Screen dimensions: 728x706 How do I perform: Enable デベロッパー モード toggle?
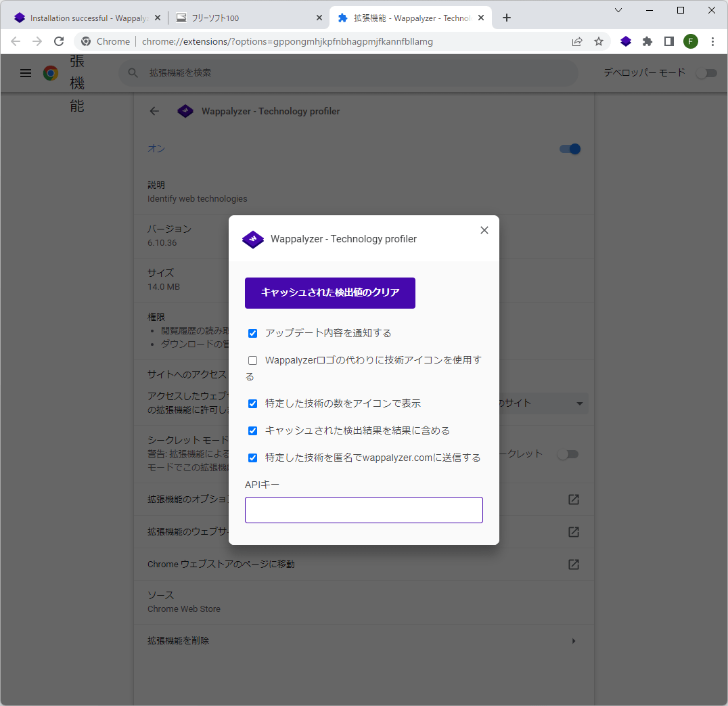click(706, 73)
